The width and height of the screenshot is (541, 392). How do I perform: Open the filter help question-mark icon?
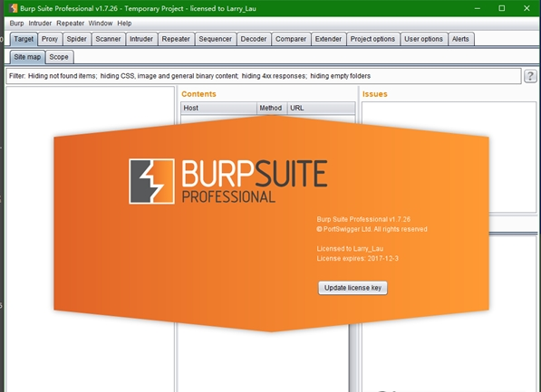(530, 76)
